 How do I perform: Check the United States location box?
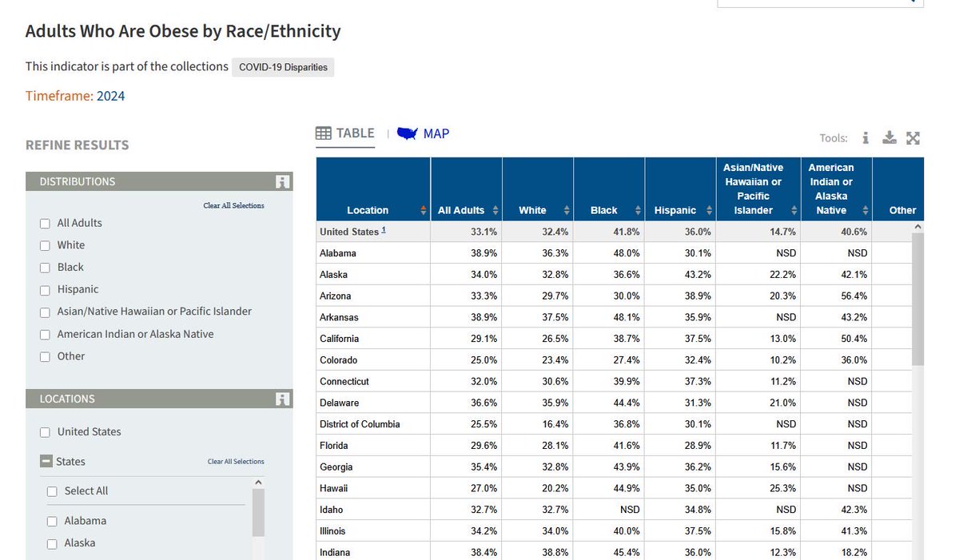(x=46, y=432)
